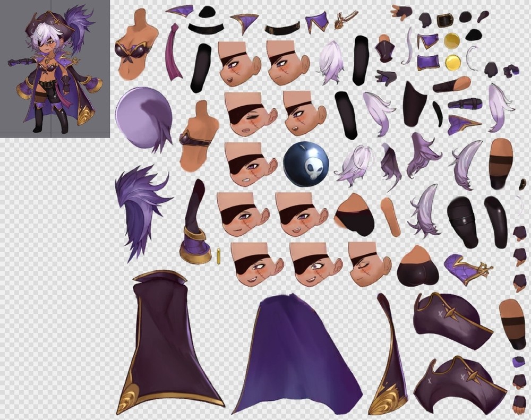Select the spiky purple ponytail sprite
This screenshot has width=531, height=420.
coord(139,207)
